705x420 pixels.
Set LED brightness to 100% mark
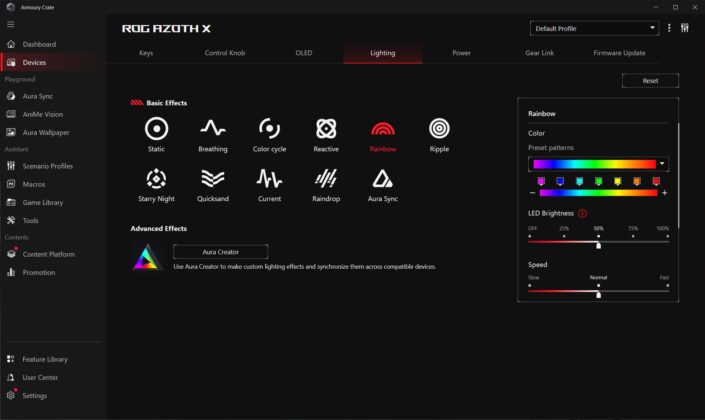(667, 236)
